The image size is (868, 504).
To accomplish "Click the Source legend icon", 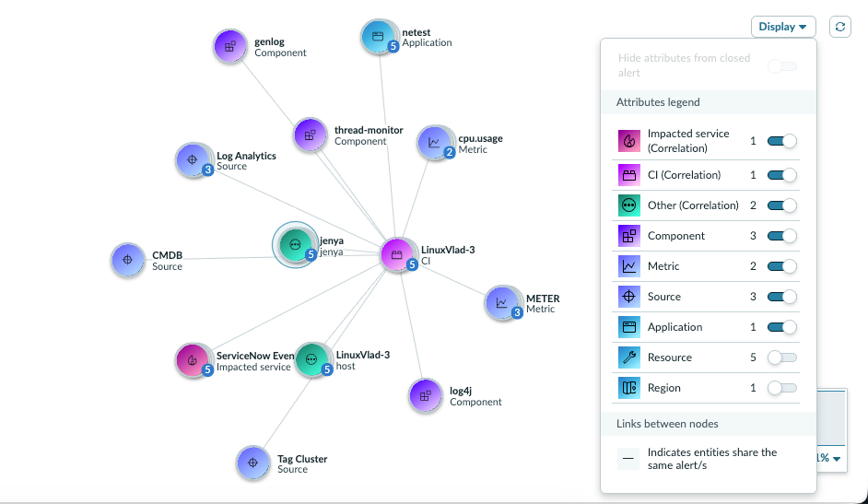I will (628, 297).
